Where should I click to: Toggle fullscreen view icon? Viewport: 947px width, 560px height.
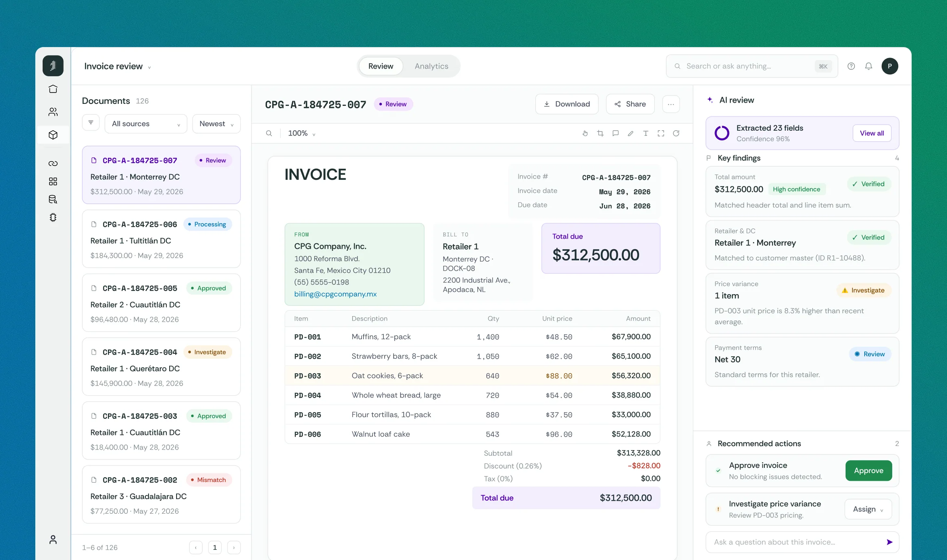661,134
